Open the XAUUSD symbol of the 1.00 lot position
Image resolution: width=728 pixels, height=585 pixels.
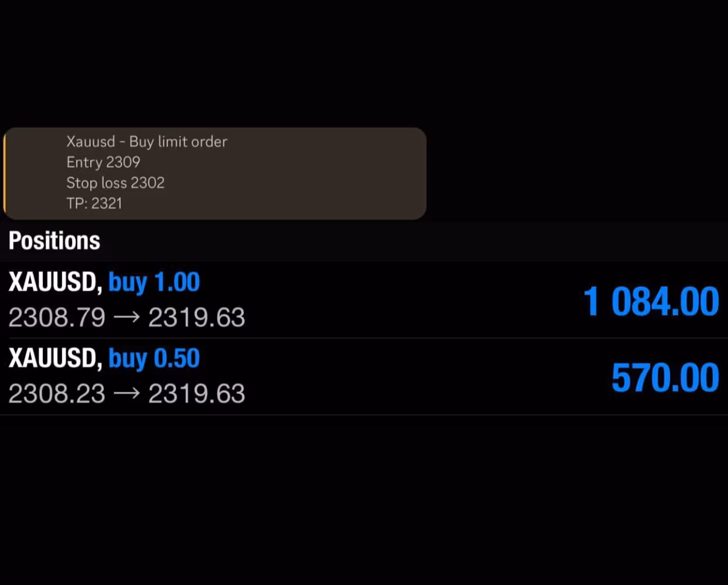coord(55,283)
